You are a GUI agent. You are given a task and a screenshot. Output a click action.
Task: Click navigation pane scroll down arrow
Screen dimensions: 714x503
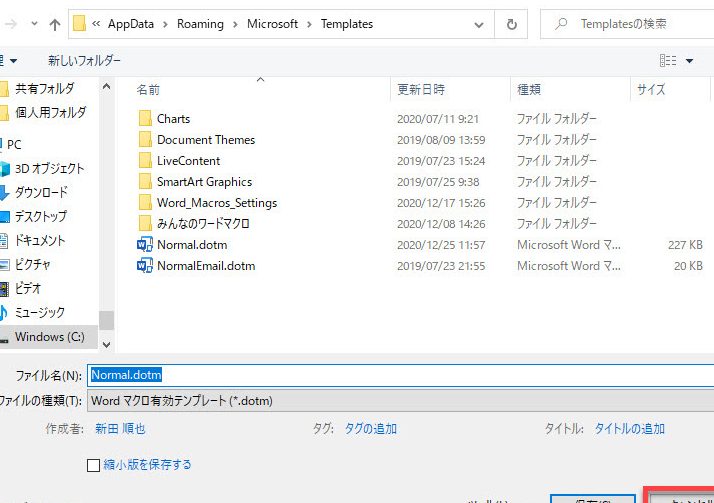pos(106,345)
